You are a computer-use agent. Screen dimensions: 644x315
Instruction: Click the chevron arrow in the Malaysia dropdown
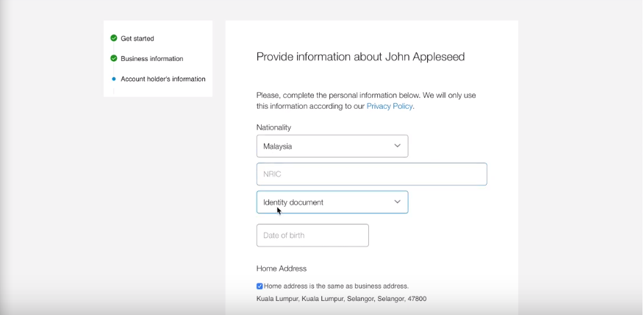point(397,146)
